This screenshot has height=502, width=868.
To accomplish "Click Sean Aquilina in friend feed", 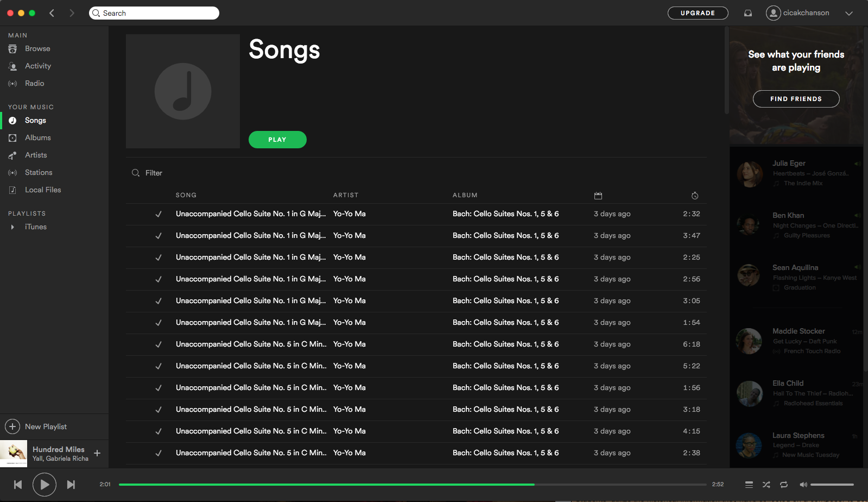I will (x=795, y=268).
